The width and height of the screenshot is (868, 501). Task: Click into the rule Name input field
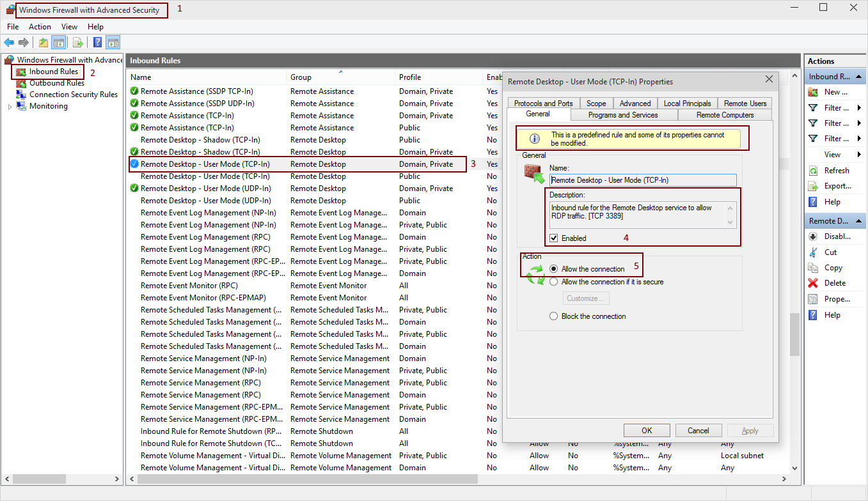643,180
